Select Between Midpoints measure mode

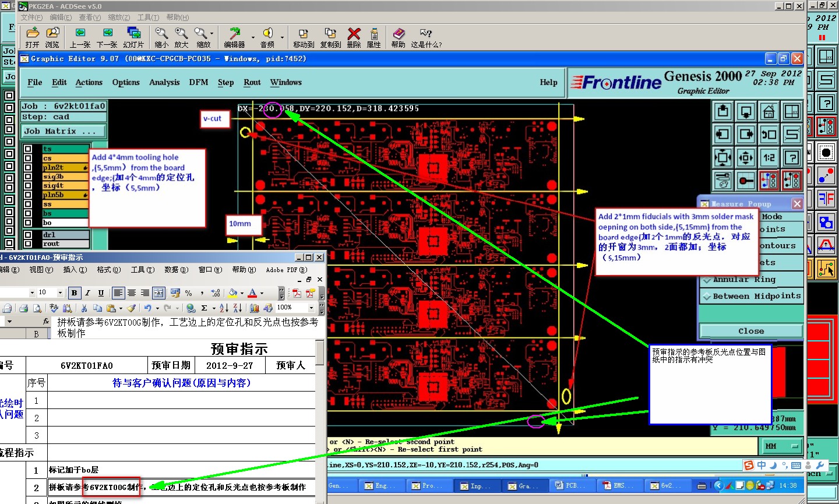click(752, 296)
